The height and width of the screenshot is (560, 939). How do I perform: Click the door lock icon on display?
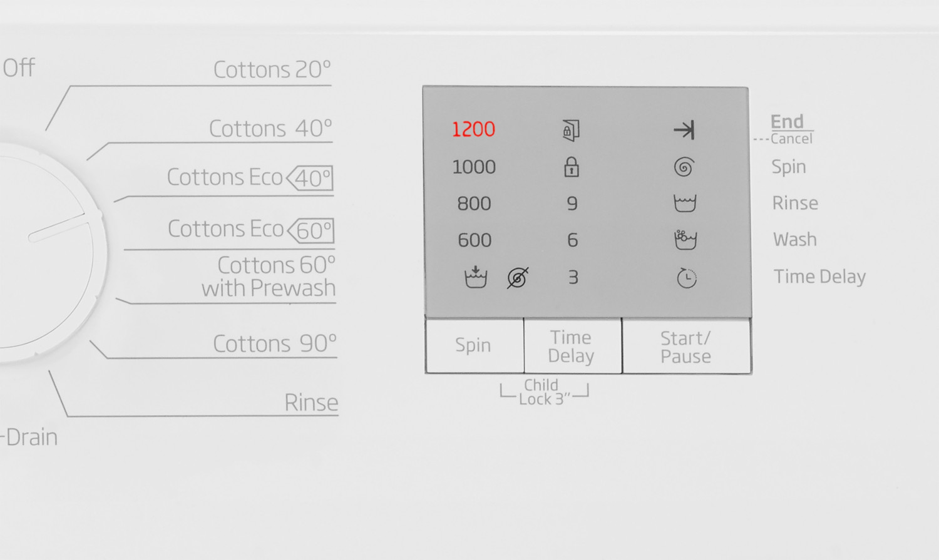[x=570, y=130]
